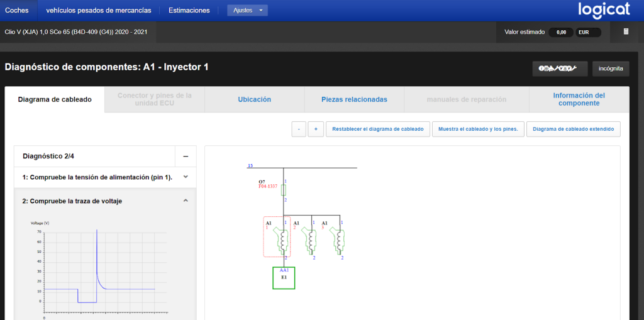Expand step 1 tensión de alimentación chevron
This screenshot has height=320, width=644.
pyautogui.click(x=186, y=177)
